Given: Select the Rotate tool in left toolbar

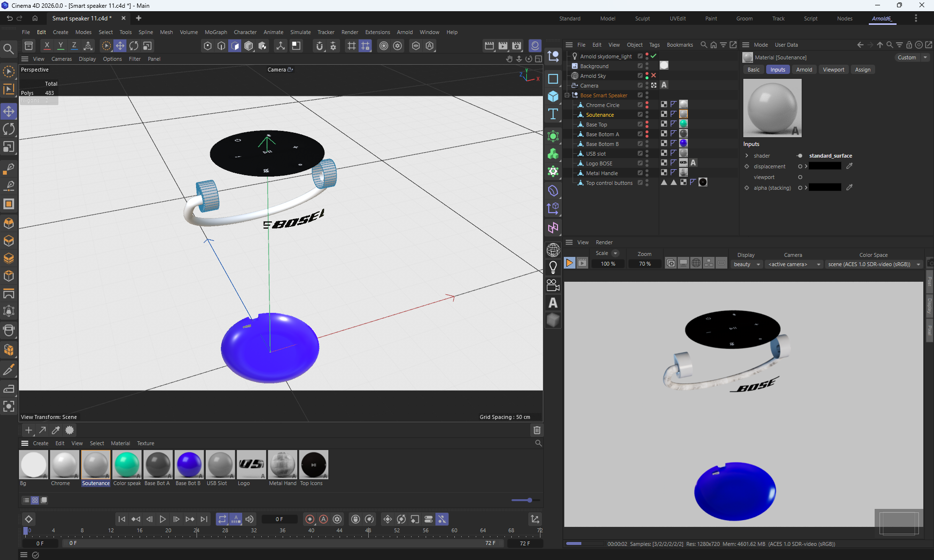Looking at the screenshot, I should pos(9,129).
